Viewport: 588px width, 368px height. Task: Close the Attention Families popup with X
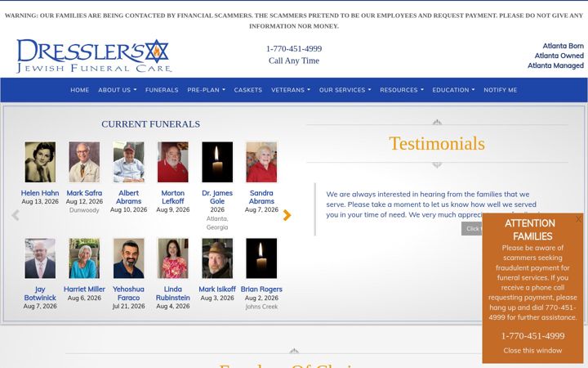[579, 219]
